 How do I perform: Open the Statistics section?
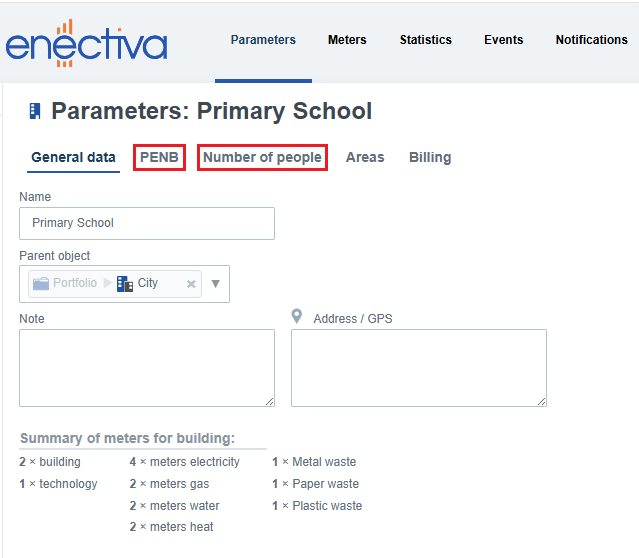tap(425, 40)
